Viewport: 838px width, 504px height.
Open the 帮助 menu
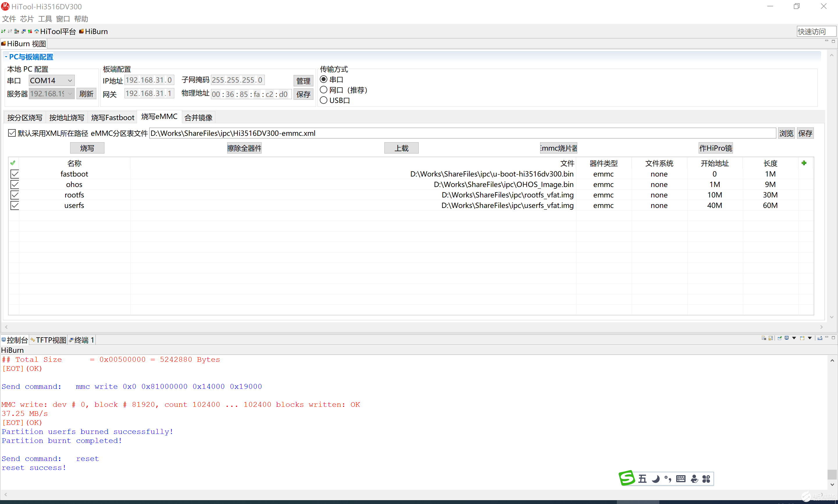(x=81, y=19)
